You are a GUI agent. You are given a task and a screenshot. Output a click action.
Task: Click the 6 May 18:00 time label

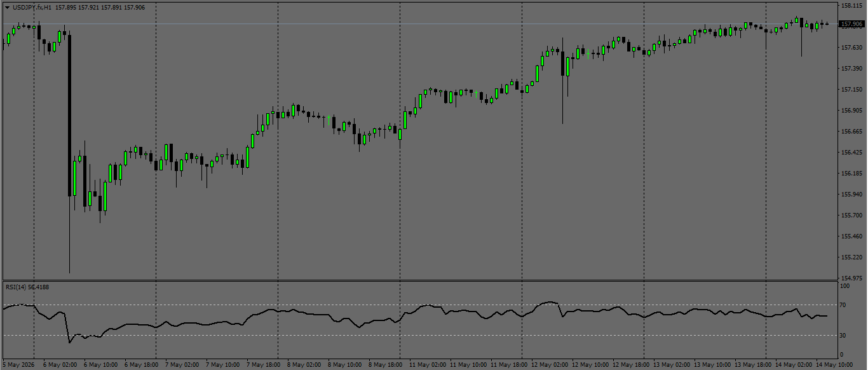(x=141, y=365)
